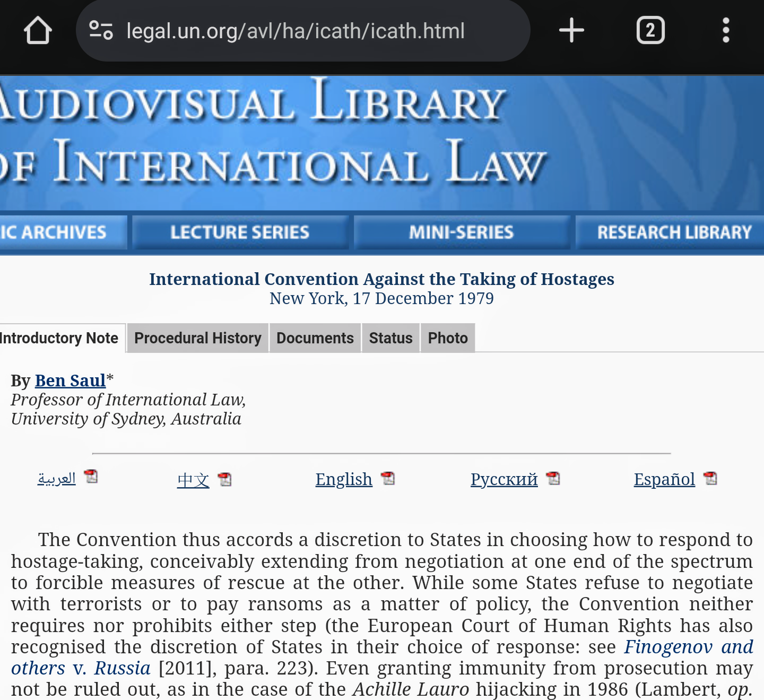764x700 pixels.
Task: Click the text 'New York, 17 December 1979'
Action: pyautogui.click(x=381, y=299)
